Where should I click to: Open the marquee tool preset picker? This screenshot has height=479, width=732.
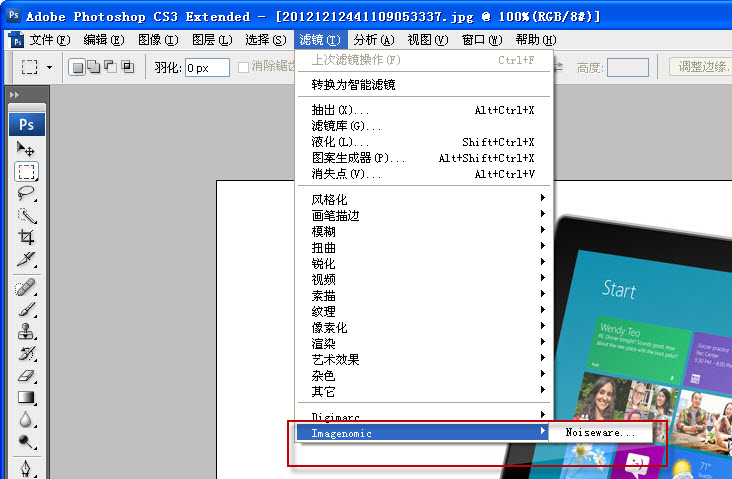(x=49, y=67)
